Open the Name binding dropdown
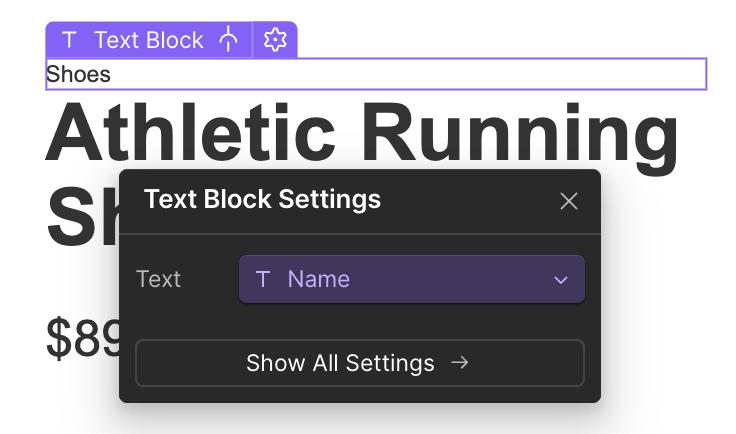736x434 pixels. click(x=411, y=279)
